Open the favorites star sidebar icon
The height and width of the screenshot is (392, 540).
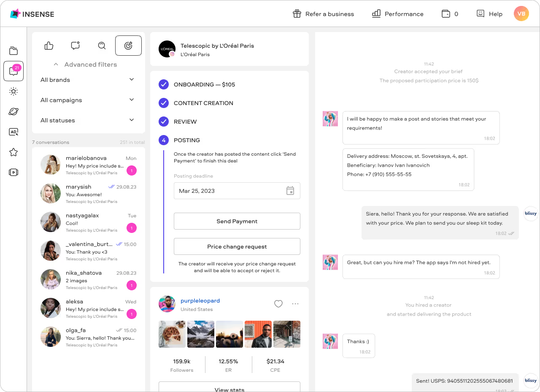pyautogui.click(x=13, y=152)
